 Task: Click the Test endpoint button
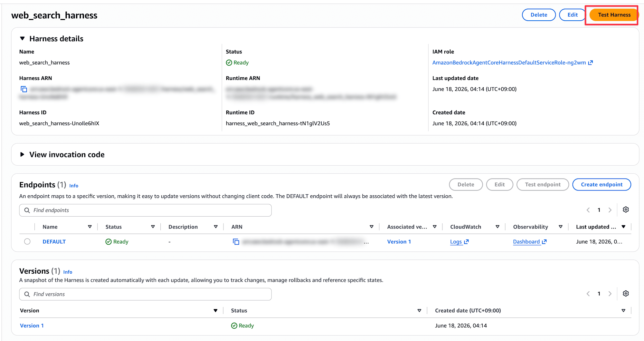[543, 185]
